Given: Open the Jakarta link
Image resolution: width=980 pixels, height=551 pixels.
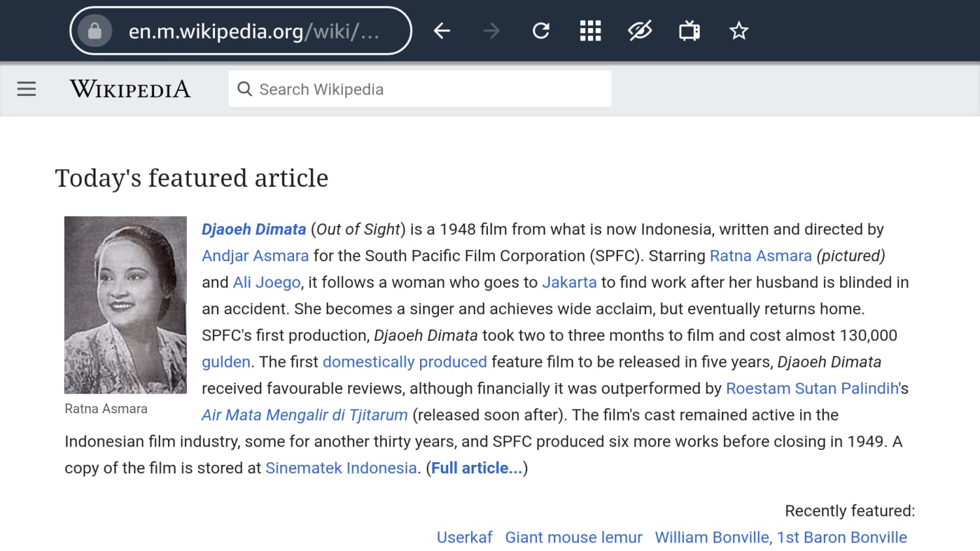Looking at the screenshot, I should pyautogui.click(x=569, y=282).
